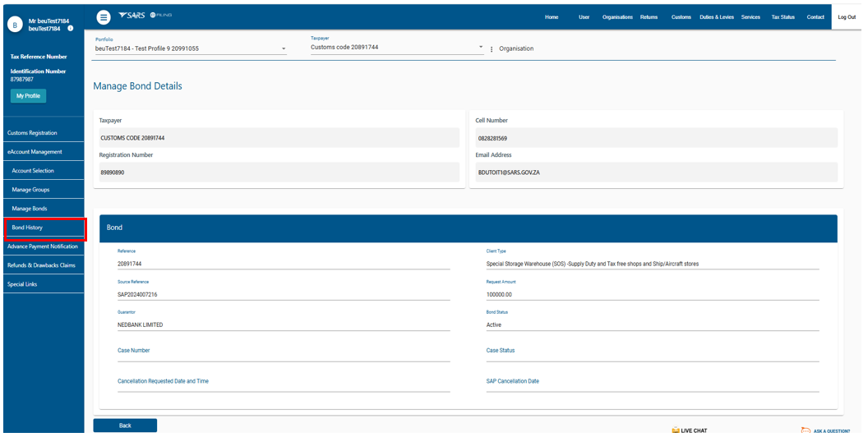The height and width of the screenshot is (437, 868).
Task: Open the three-dot Organisation options icon
Action: coord(492,49)
